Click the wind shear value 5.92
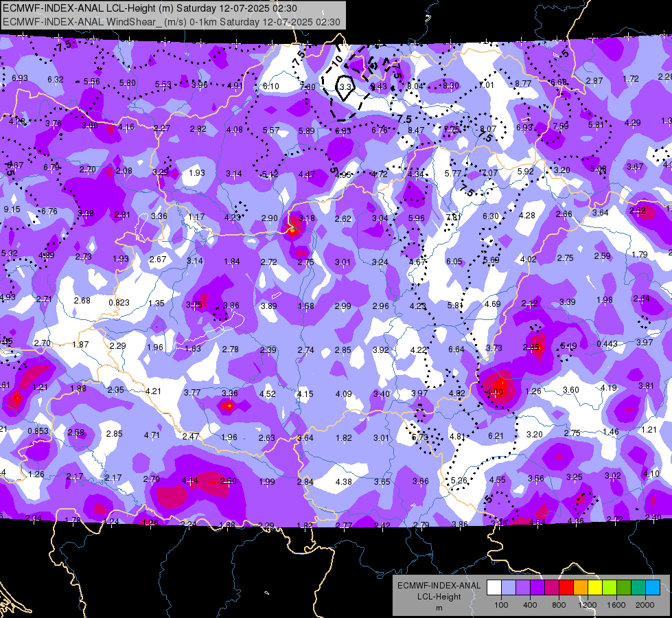The height and width of the screenshot is (618, 672). coord(525,171)
